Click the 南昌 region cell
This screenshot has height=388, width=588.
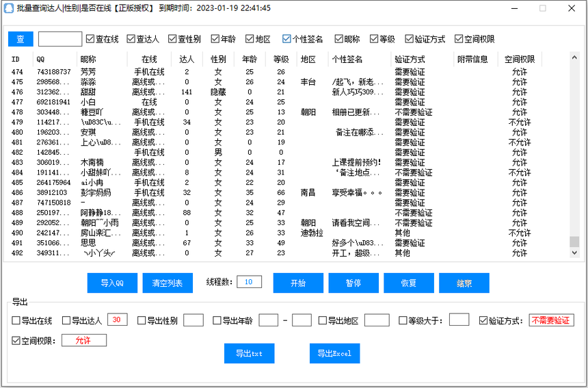[308, 192]
